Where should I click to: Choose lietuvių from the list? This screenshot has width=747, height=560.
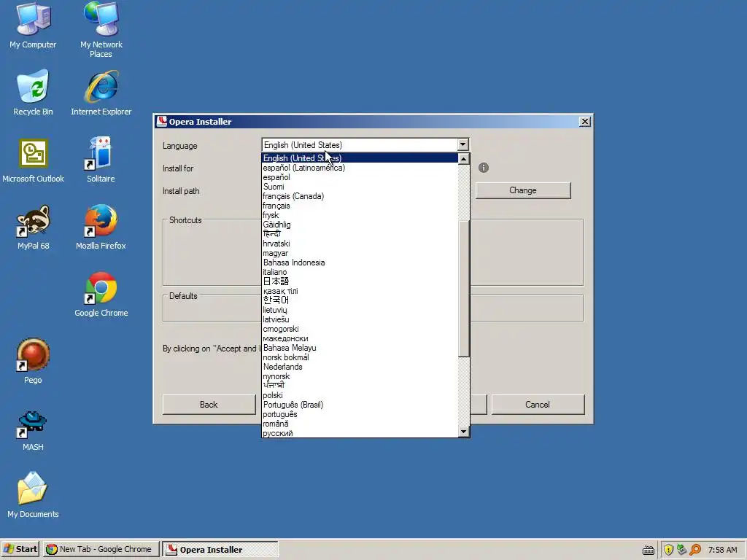point(360,310)
